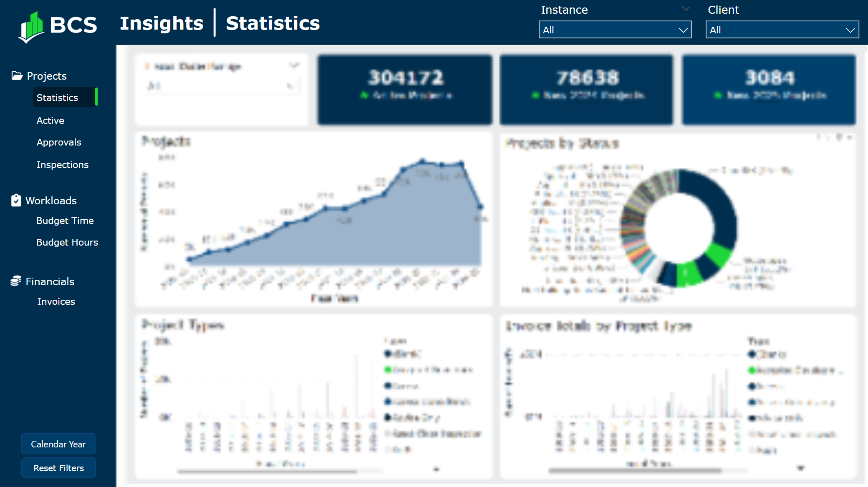Click the BCS logo icon
The width and height of the screenshot is (868, 487).
31,25
